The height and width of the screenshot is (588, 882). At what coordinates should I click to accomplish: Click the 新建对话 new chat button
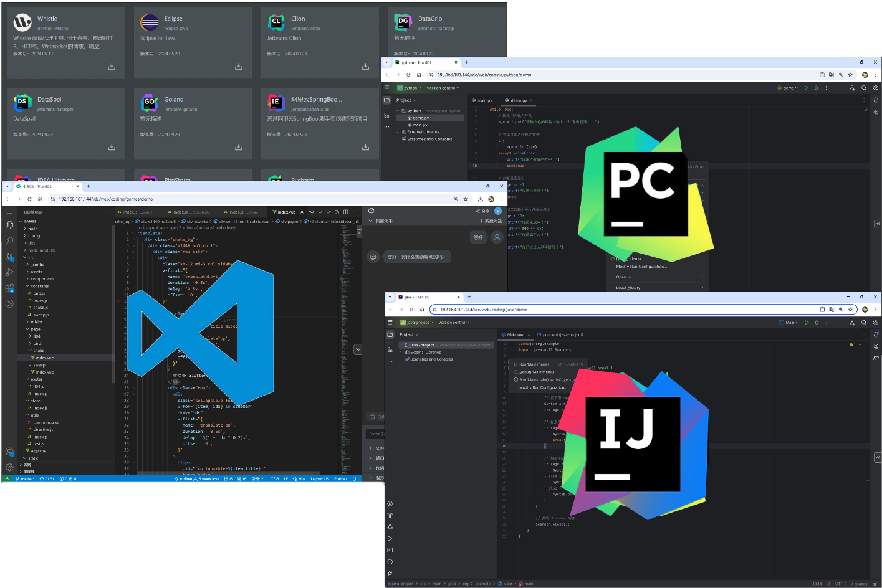[x=491, y=221]
